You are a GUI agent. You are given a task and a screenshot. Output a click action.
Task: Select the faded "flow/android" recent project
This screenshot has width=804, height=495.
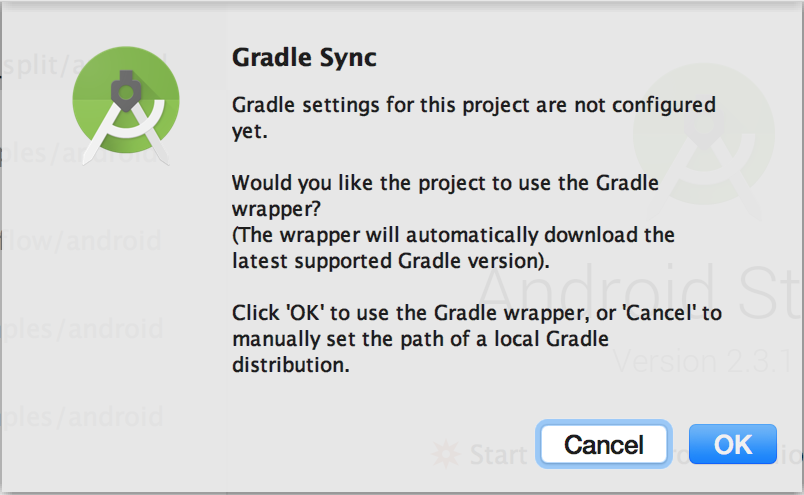pyautogui.click(x=80, y=240)
